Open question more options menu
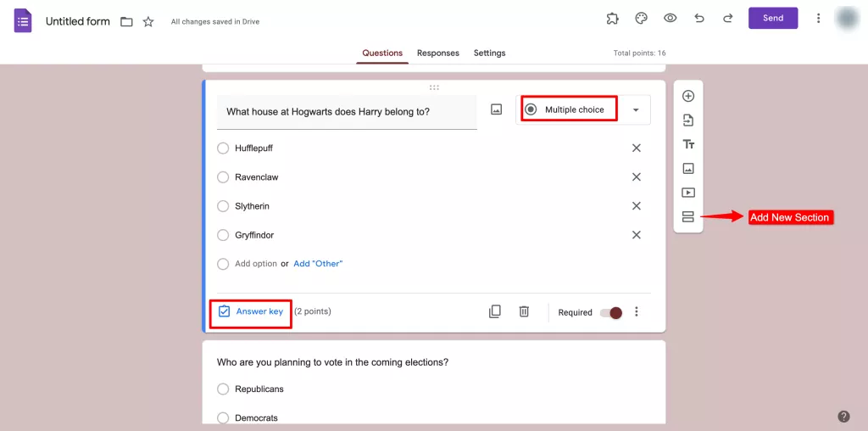 (637, 312)
